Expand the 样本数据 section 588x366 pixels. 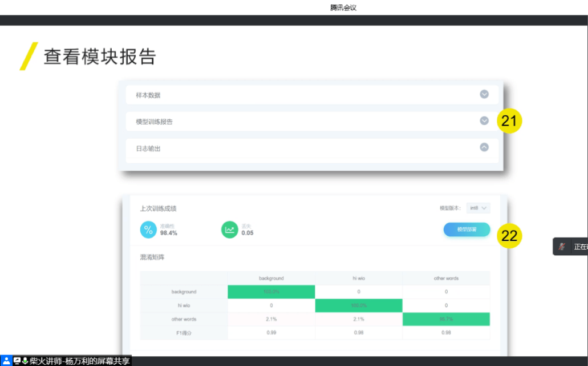point(484,94)
